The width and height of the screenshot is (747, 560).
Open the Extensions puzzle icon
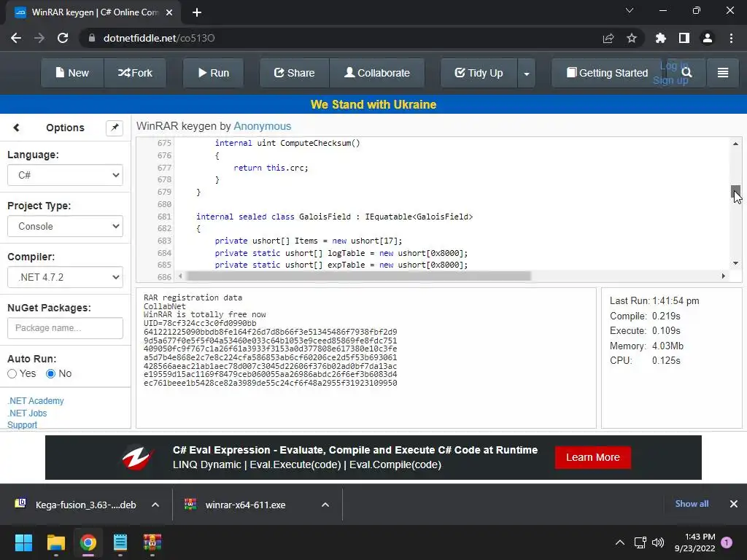(x=661, y=38)
